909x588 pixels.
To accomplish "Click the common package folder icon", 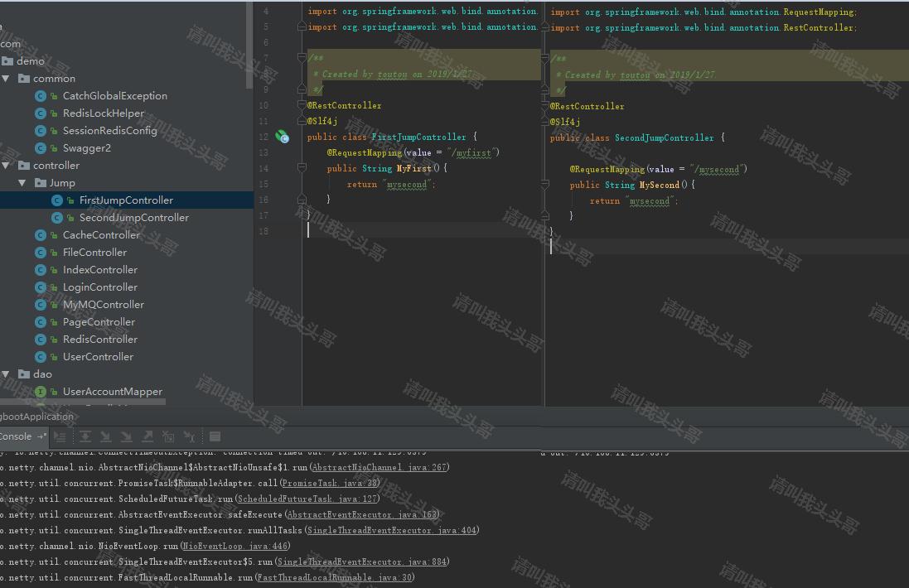I will [24, 78].
